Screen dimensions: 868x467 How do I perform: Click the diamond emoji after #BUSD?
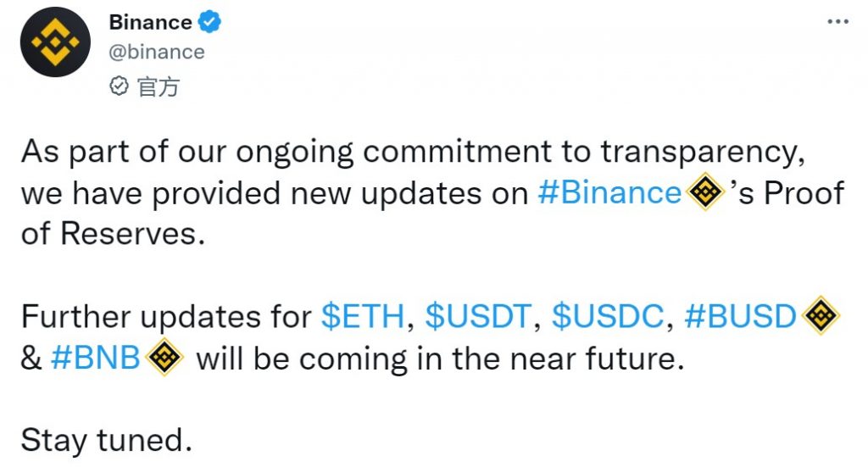click(820, 317)
